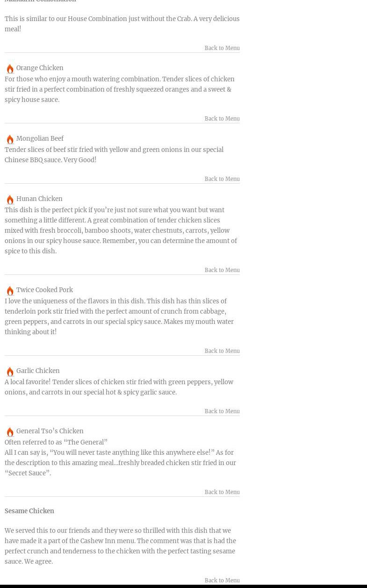The width and height of the screenshot is (367, 588).
Task: Follow Back to Menu link after Hunan Chicken
Action: 222,270
